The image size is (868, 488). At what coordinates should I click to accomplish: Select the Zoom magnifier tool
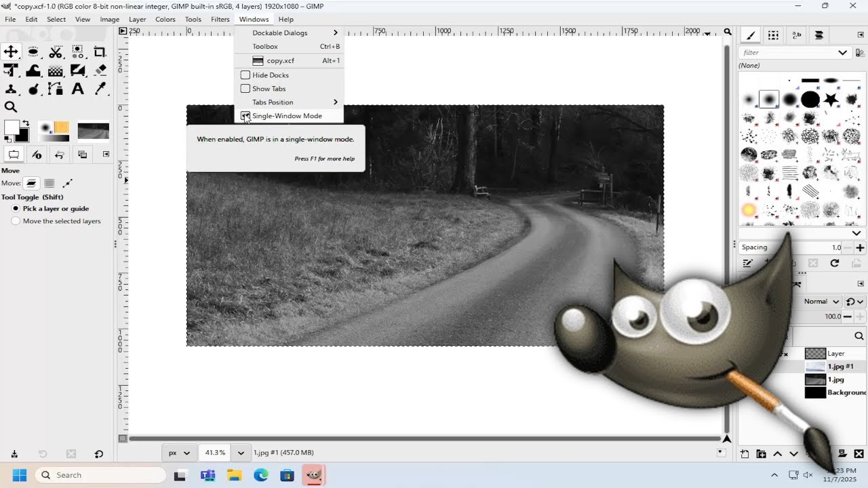point(11,107)
